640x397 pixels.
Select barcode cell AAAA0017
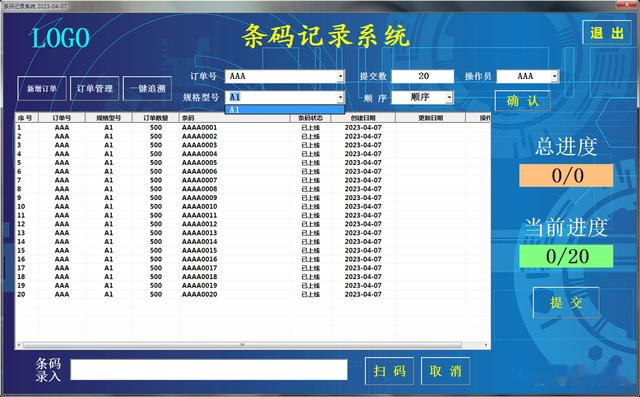[200, 268]
